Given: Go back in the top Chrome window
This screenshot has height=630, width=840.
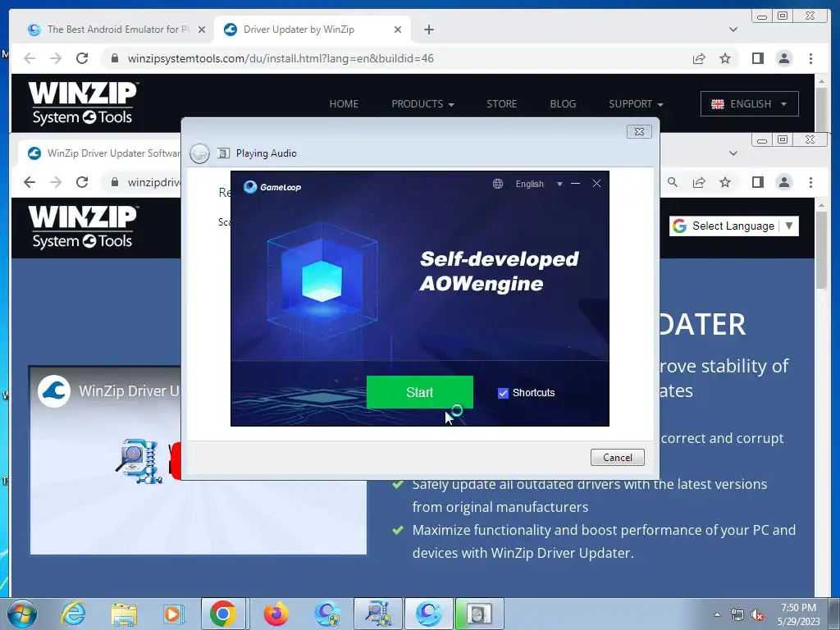Looking at the screenshot, I should point(30,58).
